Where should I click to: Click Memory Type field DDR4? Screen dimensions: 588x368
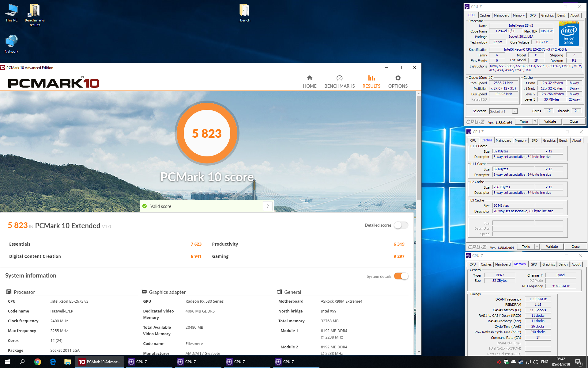500,275
